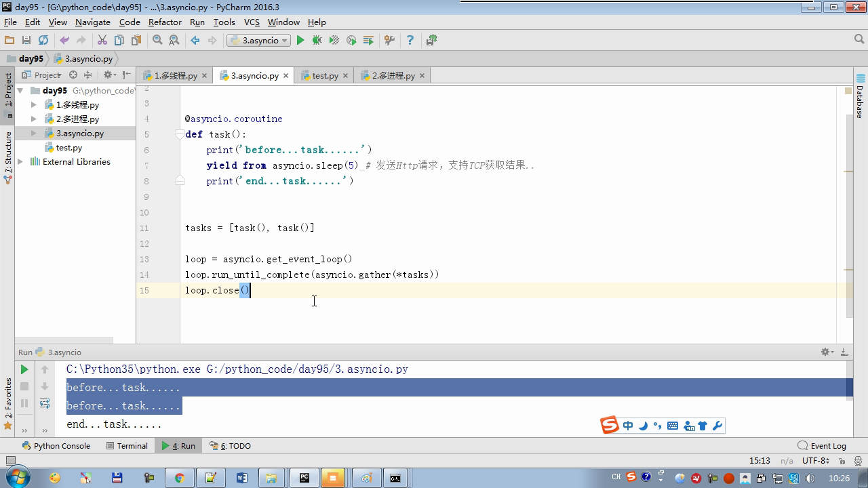Open Sogou toolbox wrench icon
The width and height of the screenshot is (868, 488).
(717, 426)
